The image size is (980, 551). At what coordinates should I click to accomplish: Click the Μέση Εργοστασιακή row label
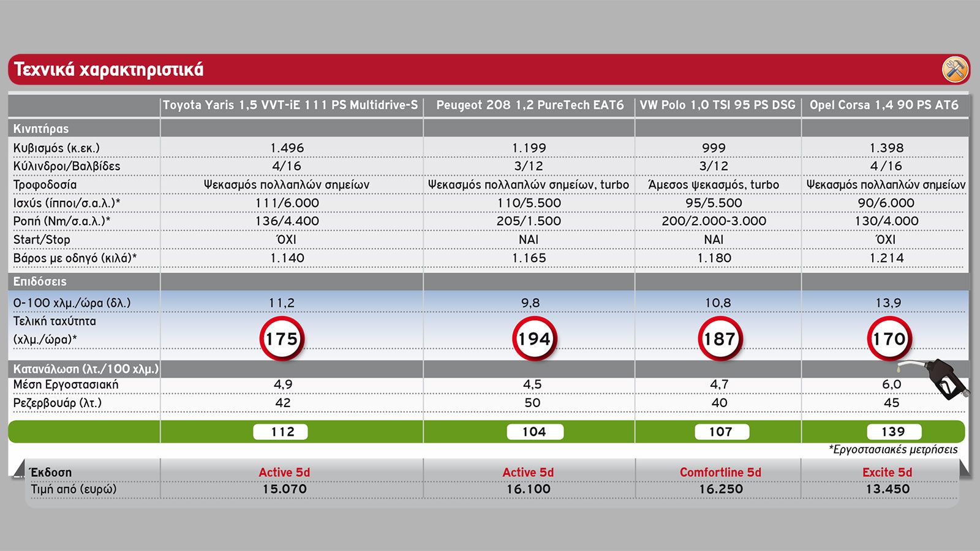point(66,384)
